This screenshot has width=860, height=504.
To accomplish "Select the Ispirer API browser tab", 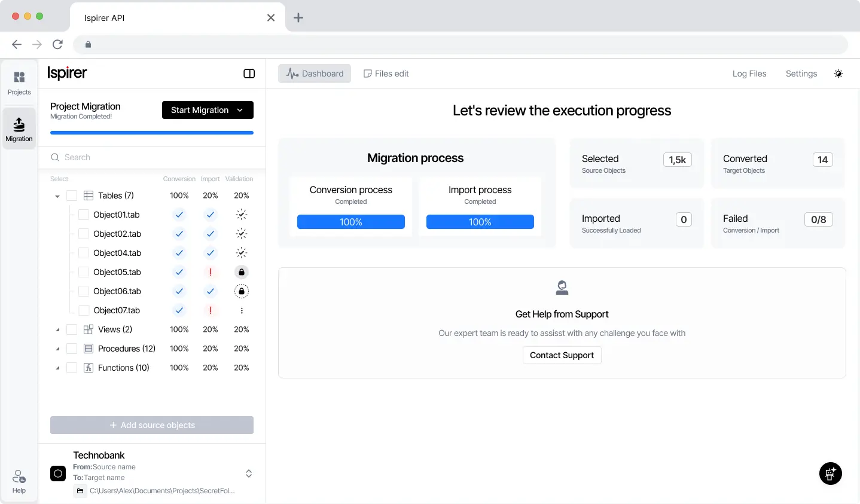I will [178, 18].
